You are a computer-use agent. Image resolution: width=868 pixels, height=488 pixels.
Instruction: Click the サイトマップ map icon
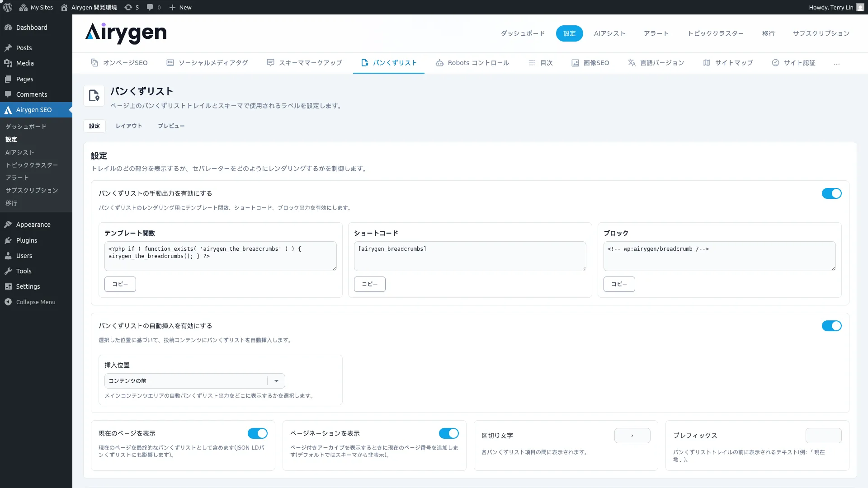tap(707, 63)
